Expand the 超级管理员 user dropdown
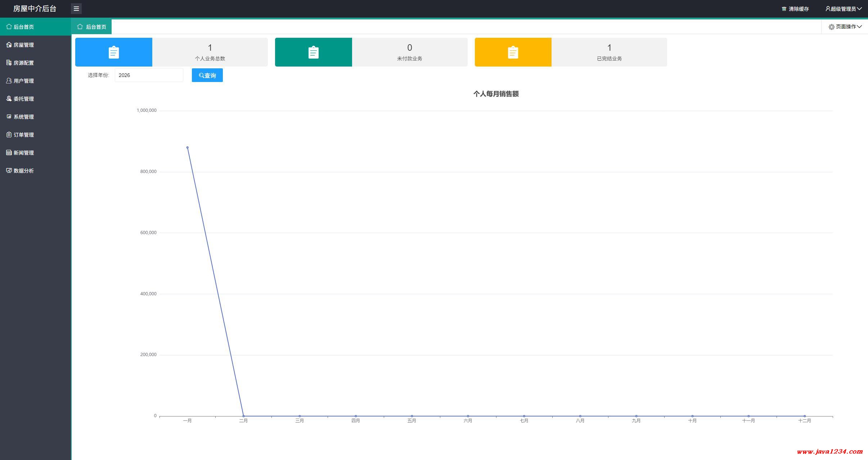 [843, 9]
